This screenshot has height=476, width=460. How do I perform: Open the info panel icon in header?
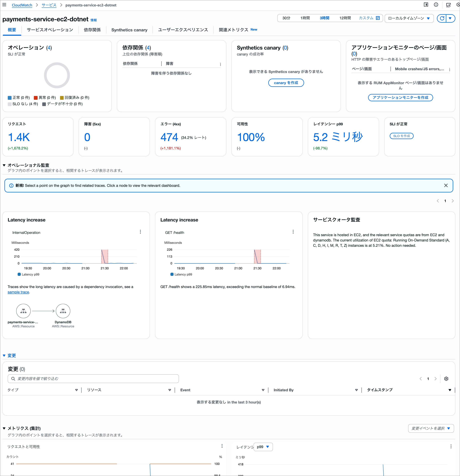[x=436, y=5]
